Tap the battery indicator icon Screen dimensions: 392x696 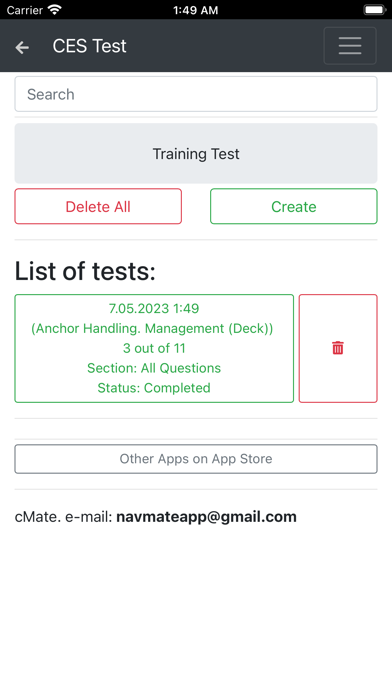[374, 10]
